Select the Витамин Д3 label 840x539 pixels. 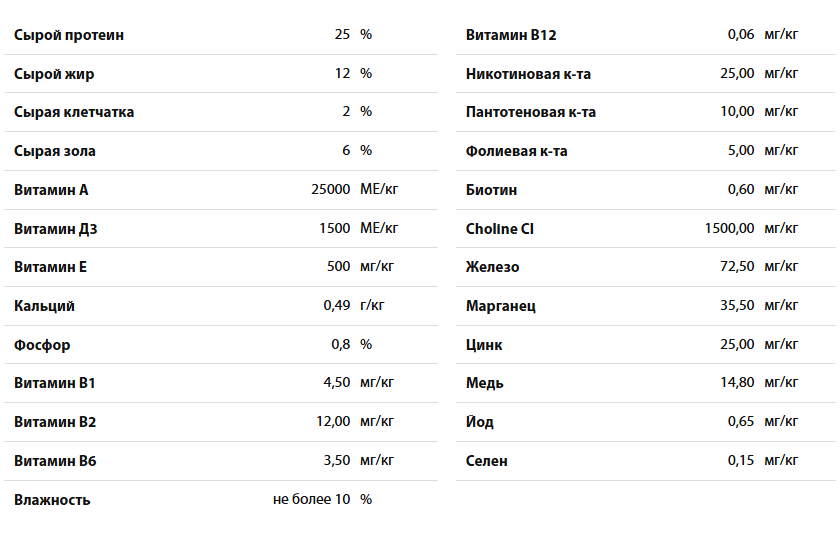point(55,229)
